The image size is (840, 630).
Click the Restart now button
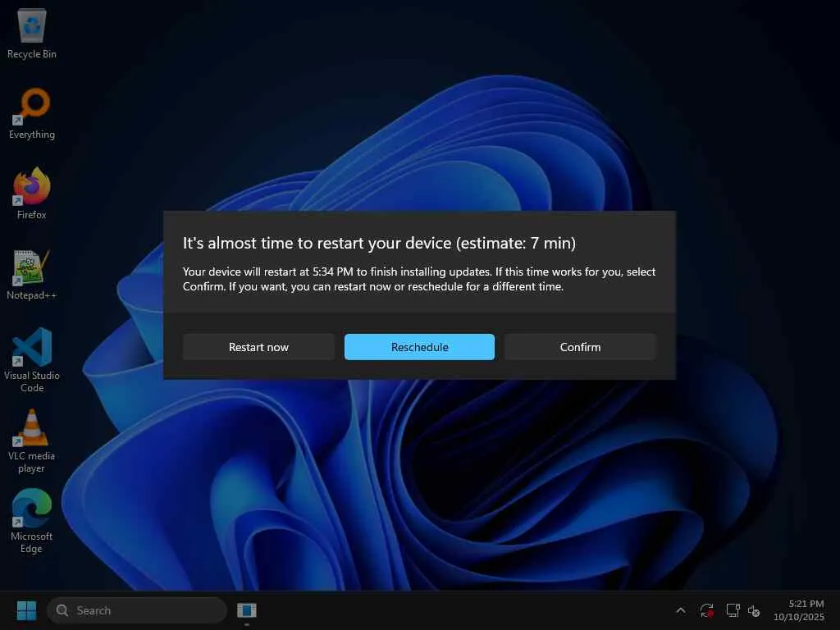[x=258, y=347]
